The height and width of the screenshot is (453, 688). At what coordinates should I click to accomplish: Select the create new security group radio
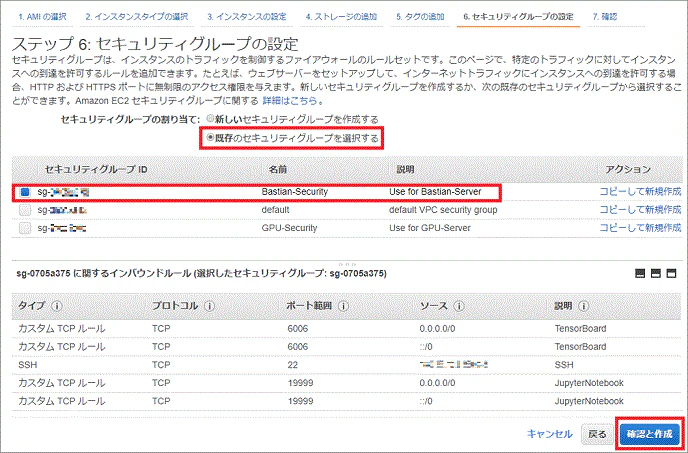click(210, 119)
